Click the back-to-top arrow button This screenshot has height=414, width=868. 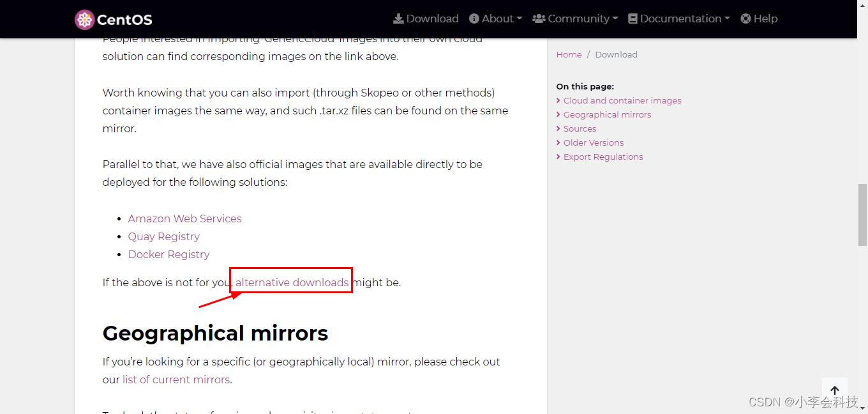coord(835,390)
